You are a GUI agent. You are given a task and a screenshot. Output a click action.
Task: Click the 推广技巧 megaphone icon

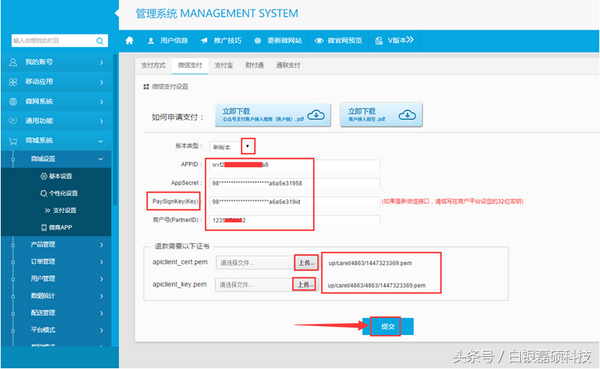(204, 41)
